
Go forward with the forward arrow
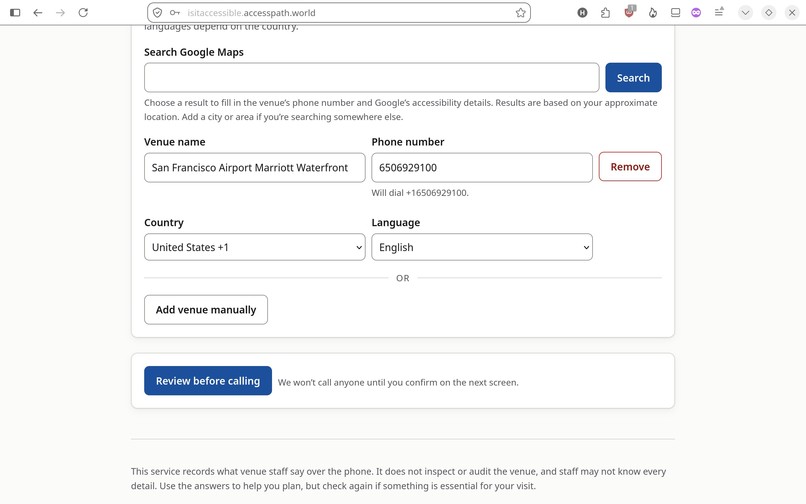click(x=60, y=13)
